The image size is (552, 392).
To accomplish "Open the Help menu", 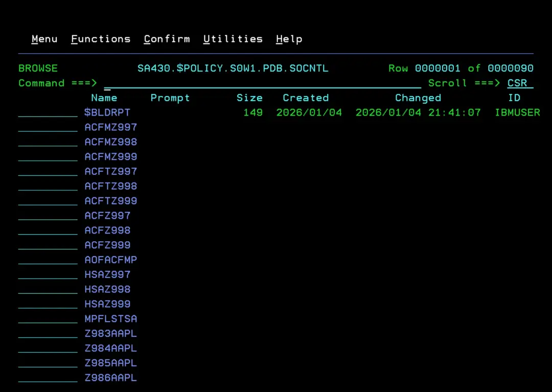I will [289, 39].
